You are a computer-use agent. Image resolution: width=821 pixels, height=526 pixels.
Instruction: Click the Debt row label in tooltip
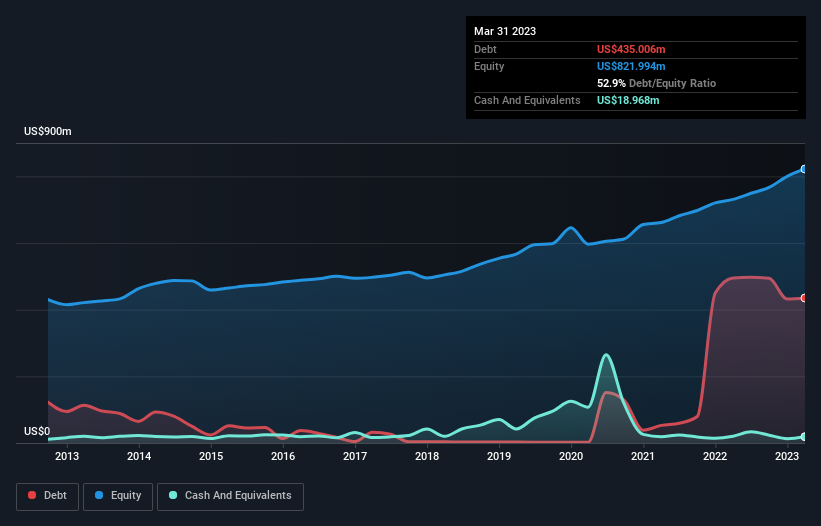point(485,49)
